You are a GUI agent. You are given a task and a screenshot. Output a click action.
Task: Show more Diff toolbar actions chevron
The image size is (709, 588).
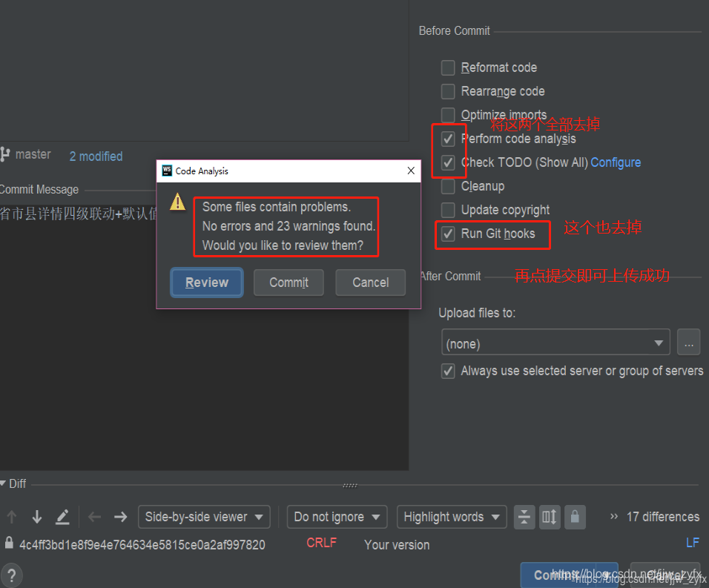[613, 516]
